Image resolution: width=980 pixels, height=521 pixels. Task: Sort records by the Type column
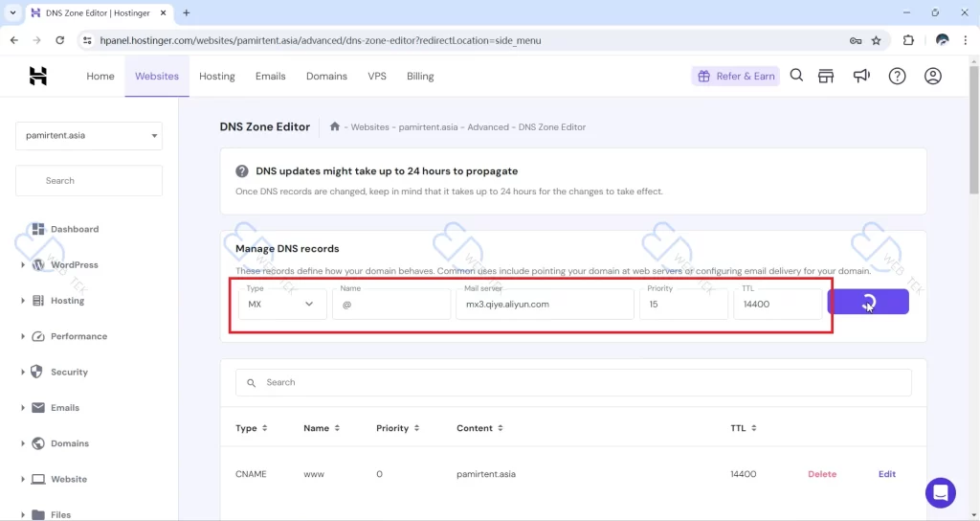point(252,428)
